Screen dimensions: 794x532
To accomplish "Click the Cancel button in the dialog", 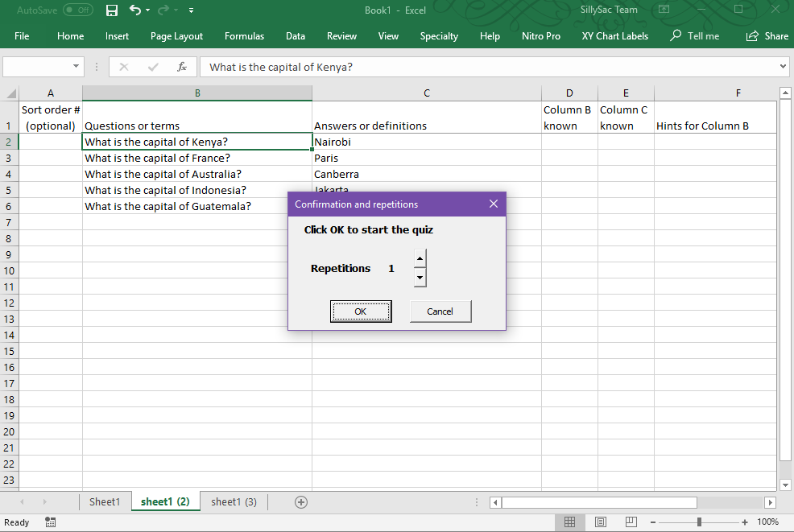I will click(440, 311).
